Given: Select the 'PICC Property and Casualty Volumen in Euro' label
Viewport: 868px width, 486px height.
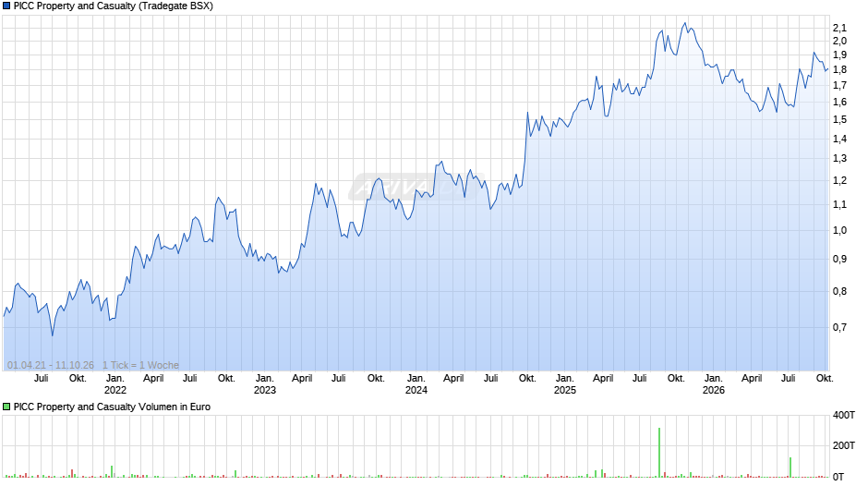Looking at the screenshot, I should pos(112,407).
